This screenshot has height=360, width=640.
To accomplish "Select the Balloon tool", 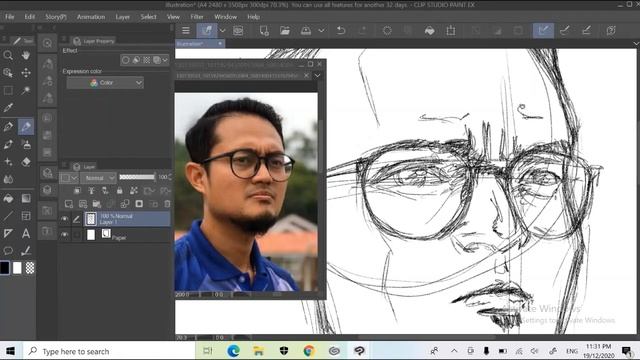I will pyautogui.click(x=8, y=251).
